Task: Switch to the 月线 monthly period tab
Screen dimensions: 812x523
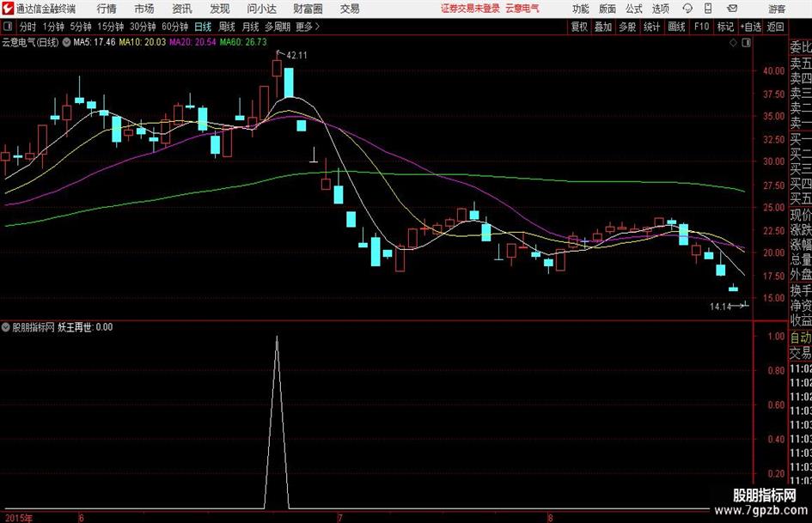Action: click(251, 27)
